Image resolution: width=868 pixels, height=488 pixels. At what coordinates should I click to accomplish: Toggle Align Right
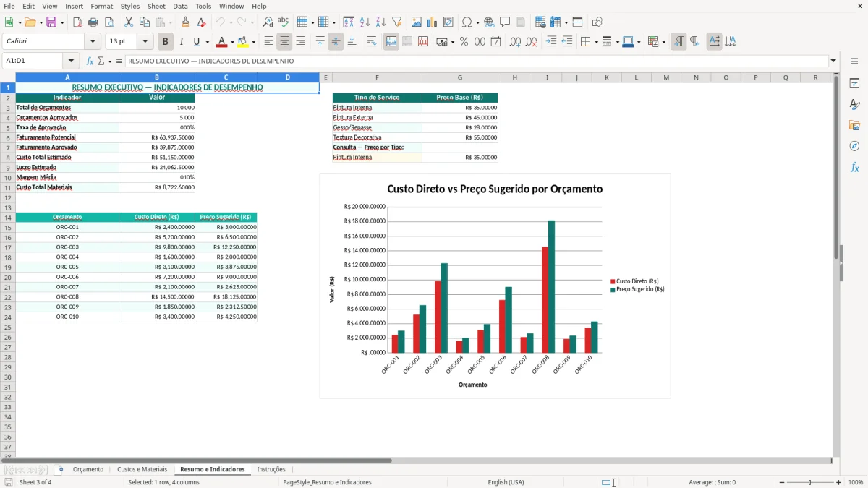(300, 42)
